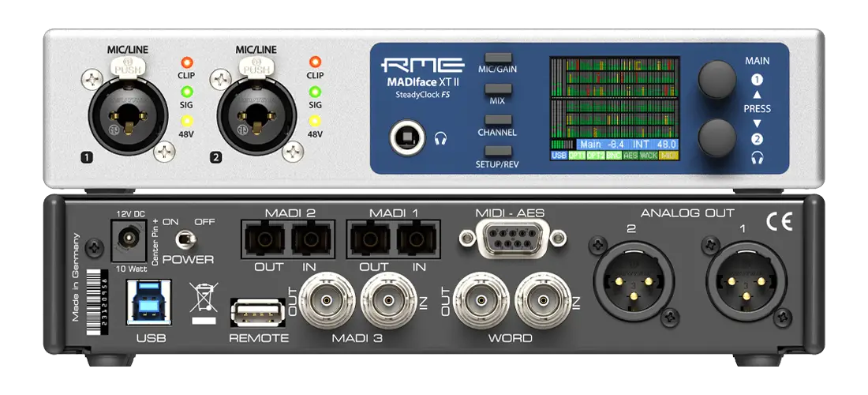Click the MADI 1 optical IN port
Image resolution: width=868 pixels, height=395 pixels.
coord(417,239)
